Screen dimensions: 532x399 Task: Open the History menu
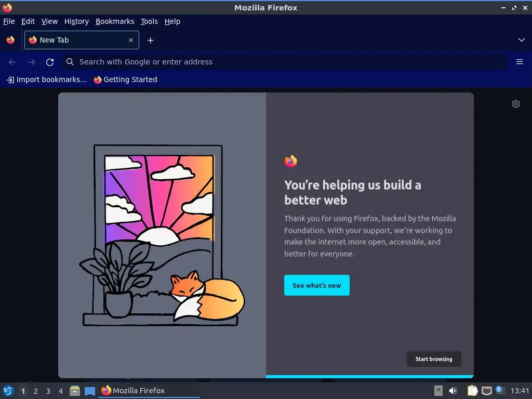pos(77,21)
